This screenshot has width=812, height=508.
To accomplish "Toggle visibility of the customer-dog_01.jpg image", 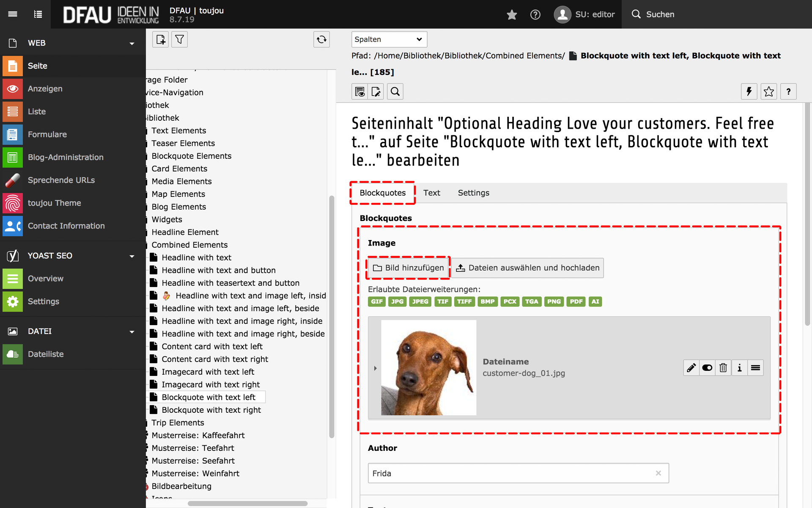I will pyautogui.click(x=707, y=368).
